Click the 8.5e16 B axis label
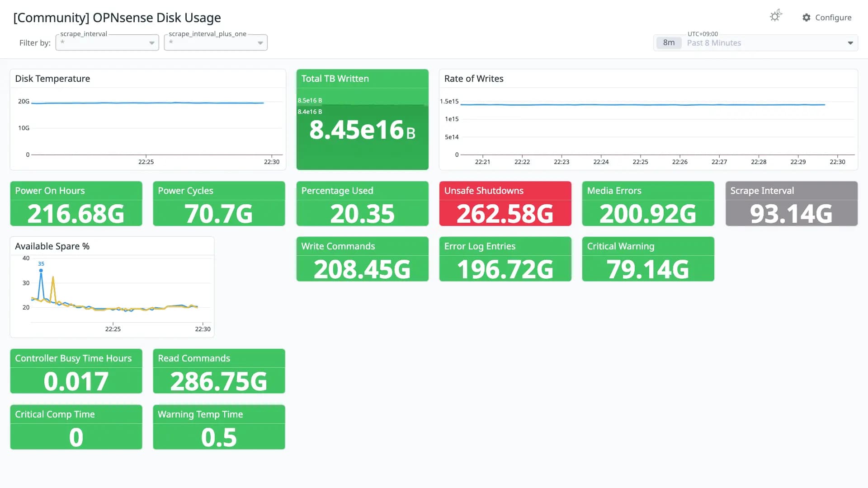This screenshot has width=868, height=488. [x=310, y=100]
